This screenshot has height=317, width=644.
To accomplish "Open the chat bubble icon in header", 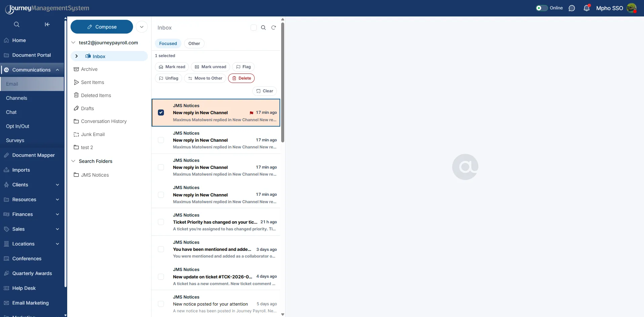I will pyautogui.click(x=572, y=8).
